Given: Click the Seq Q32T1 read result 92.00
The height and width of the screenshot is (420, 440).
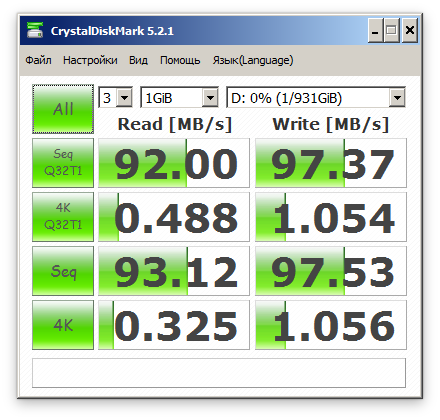Looking at the screenshot, I should [174, 163].
